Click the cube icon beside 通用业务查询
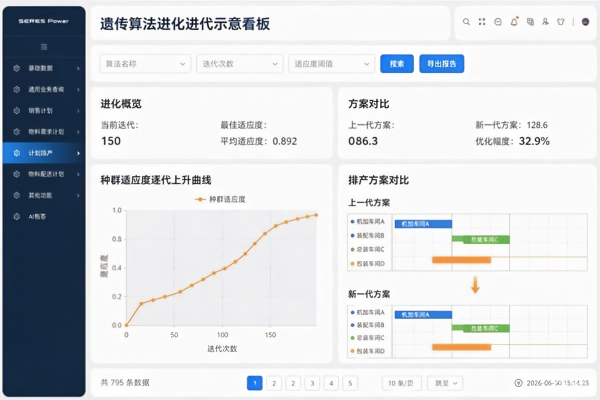The width and height of the screenshot is (600, 400). (16, 89)
